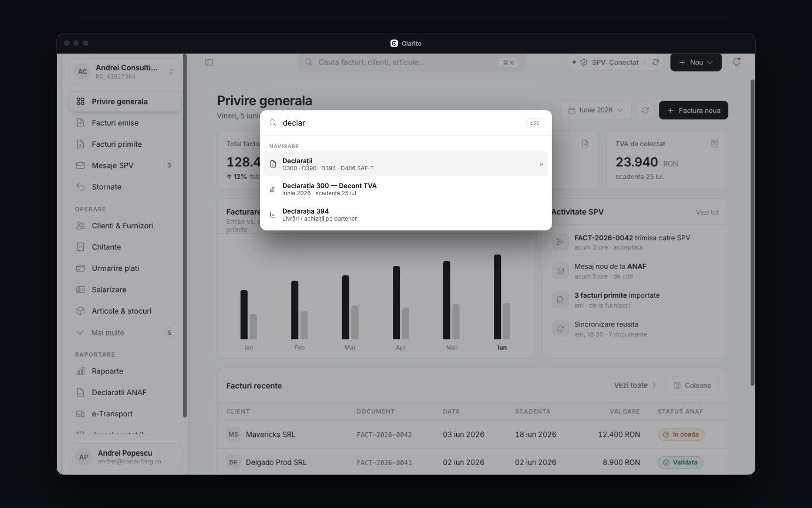The image size is (812, 508).
Task: Open the notifications bell
Action: [x=736, y=62]
